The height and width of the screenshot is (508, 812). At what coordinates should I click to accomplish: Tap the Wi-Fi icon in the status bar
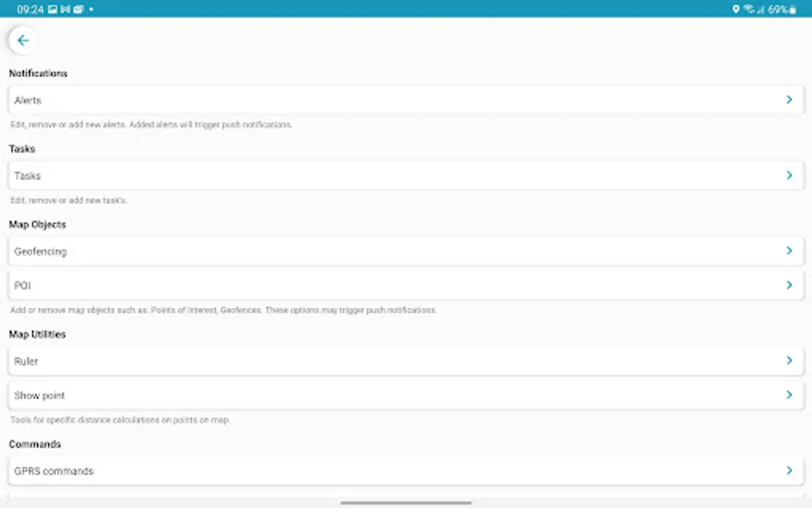click(748, 8)
